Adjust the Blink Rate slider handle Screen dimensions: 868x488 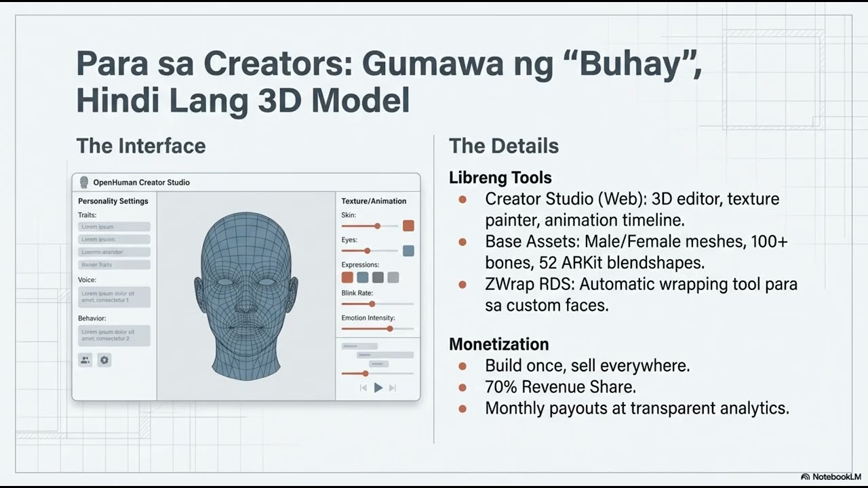pos(372,304)
